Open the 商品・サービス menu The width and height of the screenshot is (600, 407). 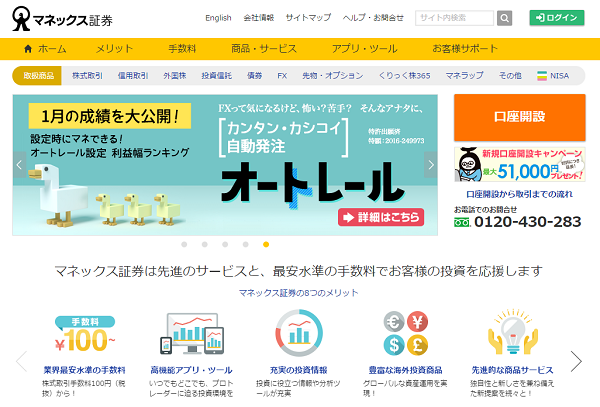coord(264,49)
